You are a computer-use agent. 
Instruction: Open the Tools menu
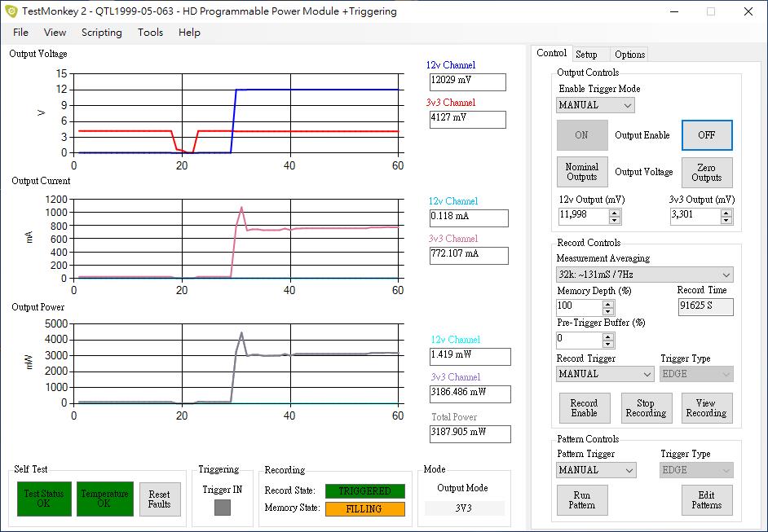click(x=150, y=33)
